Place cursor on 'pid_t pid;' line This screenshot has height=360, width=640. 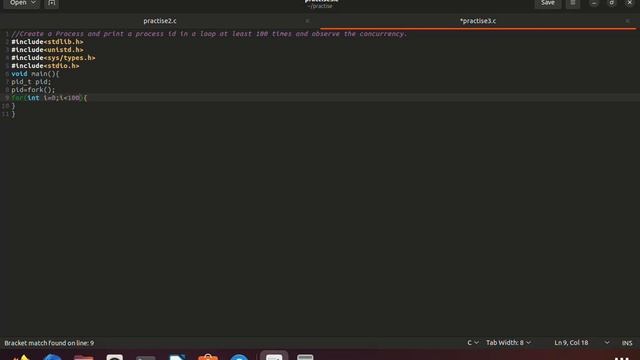click(31, 82)
